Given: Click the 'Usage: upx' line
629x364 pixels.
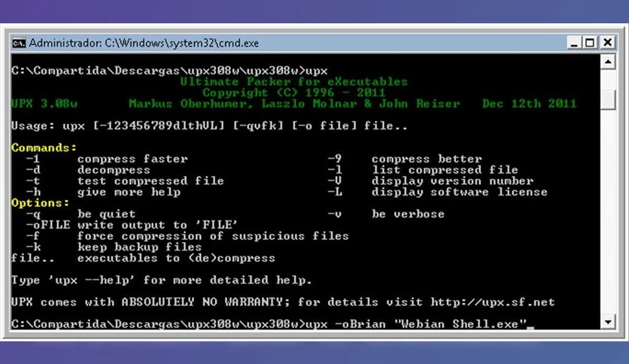Looking at the screenshot, I should 209,126.
